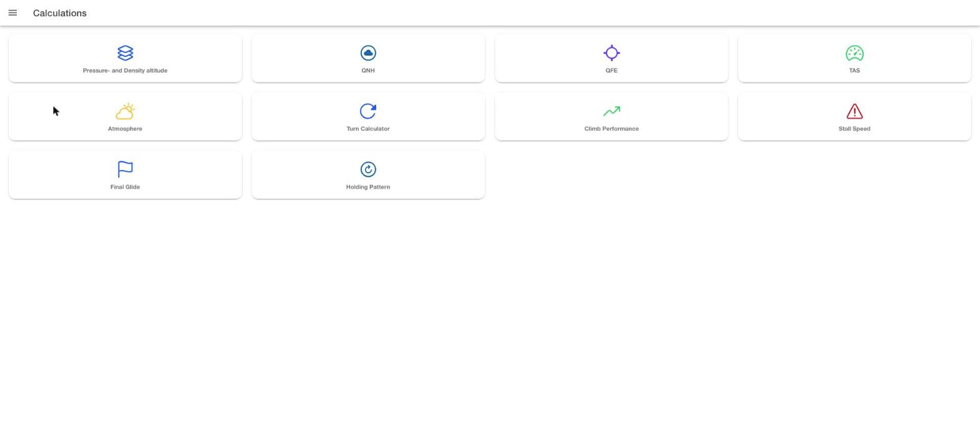980x430 pixels.
Task: Click the Atmosphere sun-cloud icon
Action: (125, 111)
